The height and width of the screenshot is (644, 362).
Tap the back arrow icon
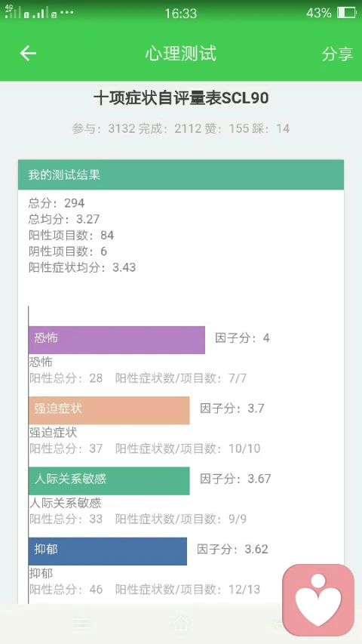point(28,54)
